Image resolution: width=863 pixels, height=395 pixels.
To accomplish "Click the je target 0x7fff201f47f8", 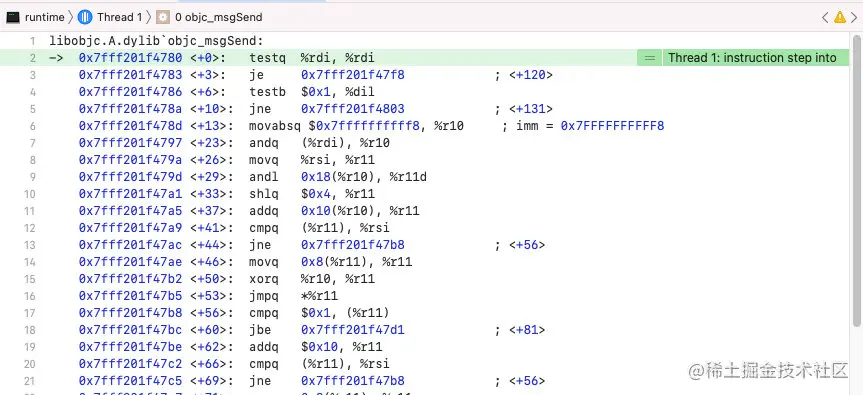I will 352,75.
